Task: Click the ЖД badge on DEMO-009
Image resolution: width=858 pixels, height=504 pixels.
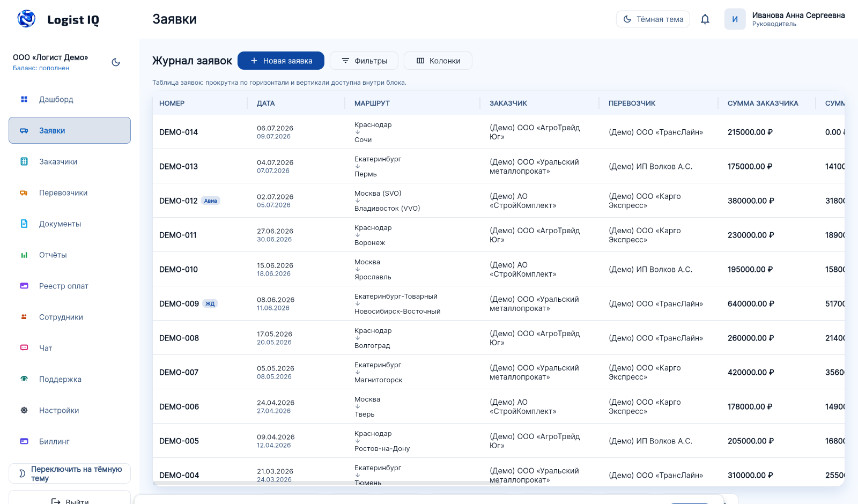Action: point(210,304)
